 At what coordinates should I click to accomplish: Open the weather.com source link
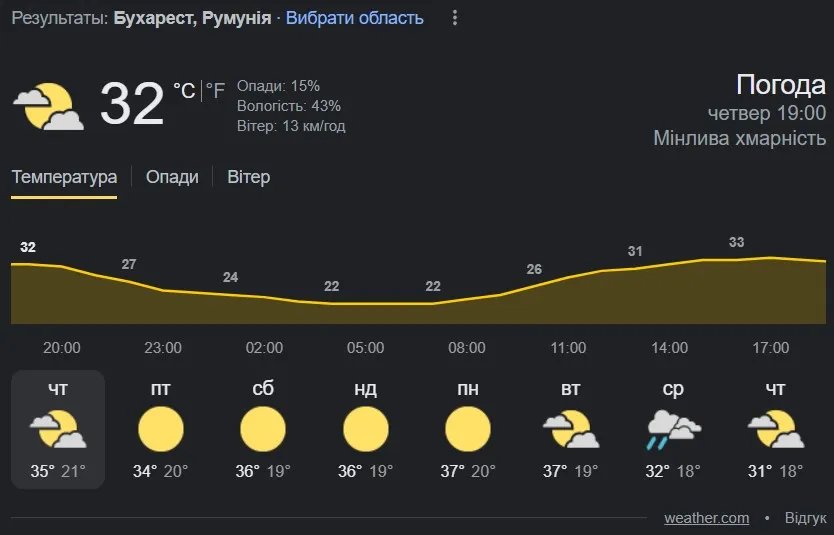coord(706,518)
